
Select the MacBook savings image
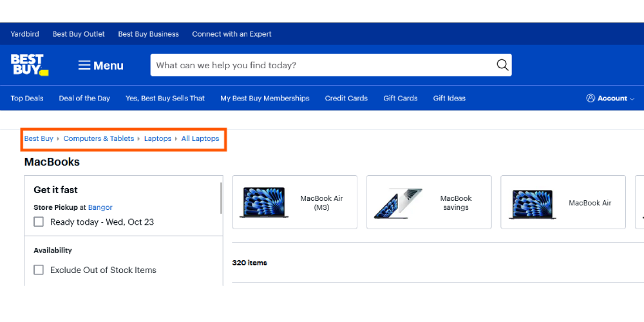pos(398,202)
